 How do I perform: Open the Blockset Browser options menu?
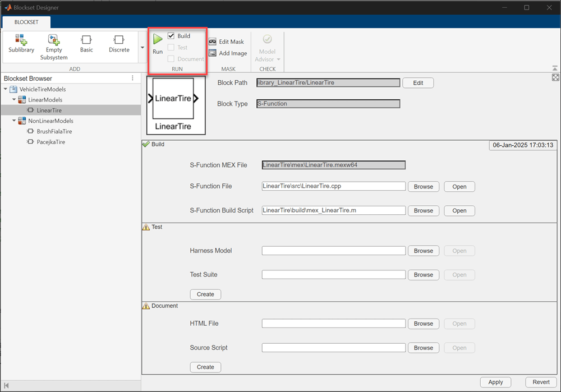[132, 78]
